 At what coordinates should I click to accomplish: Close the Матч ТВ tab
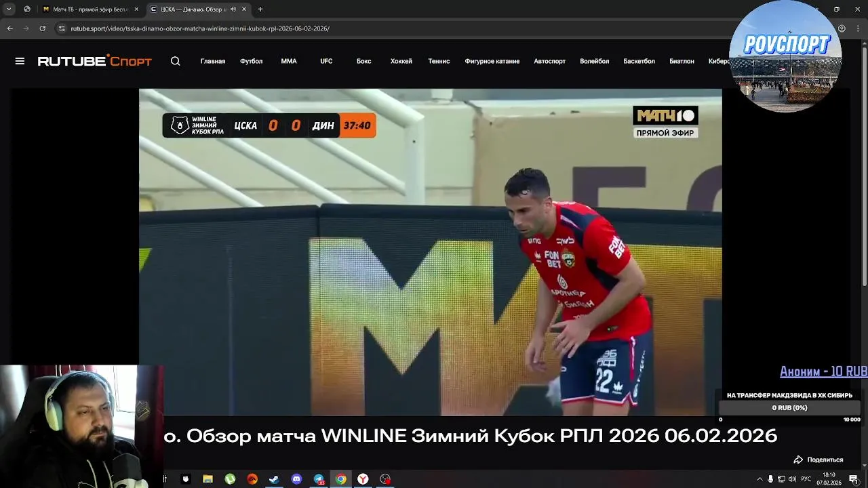tap(136, 9)
